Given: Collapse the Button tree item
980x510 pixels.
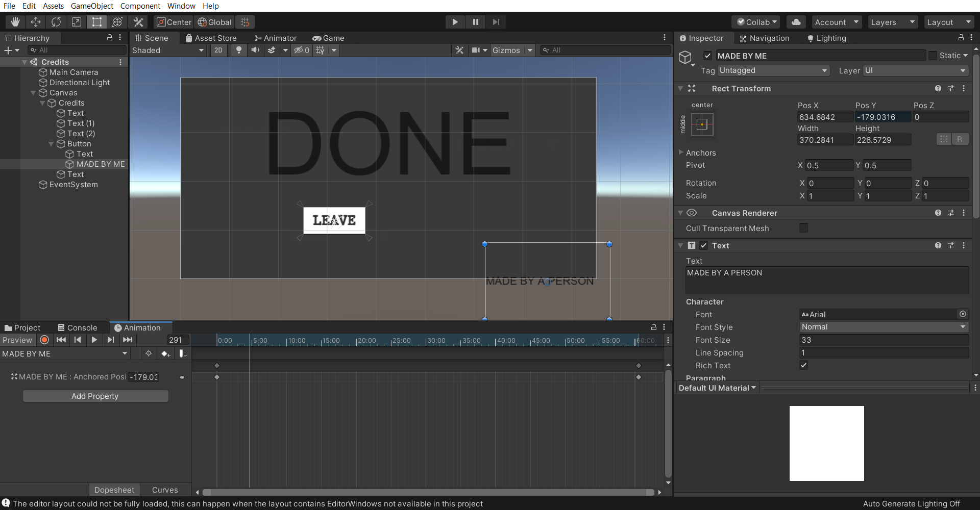Looking at the screenshot, I should [x=51, y=144].
